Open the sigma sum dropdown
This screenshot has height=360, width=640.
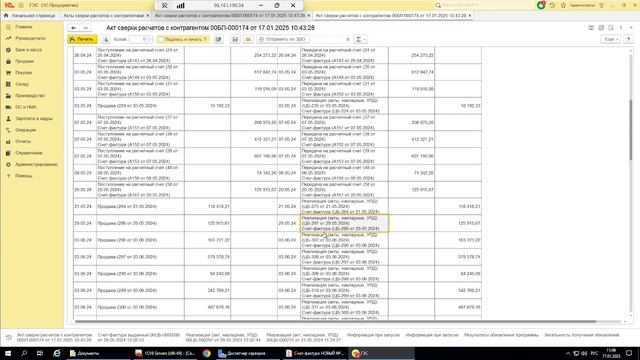tap(360, 39)
